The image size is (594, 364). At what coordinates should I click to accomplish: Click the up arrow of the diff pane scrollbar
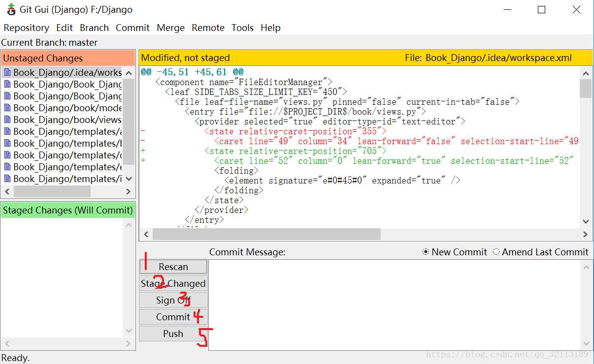tap(586, 73)
